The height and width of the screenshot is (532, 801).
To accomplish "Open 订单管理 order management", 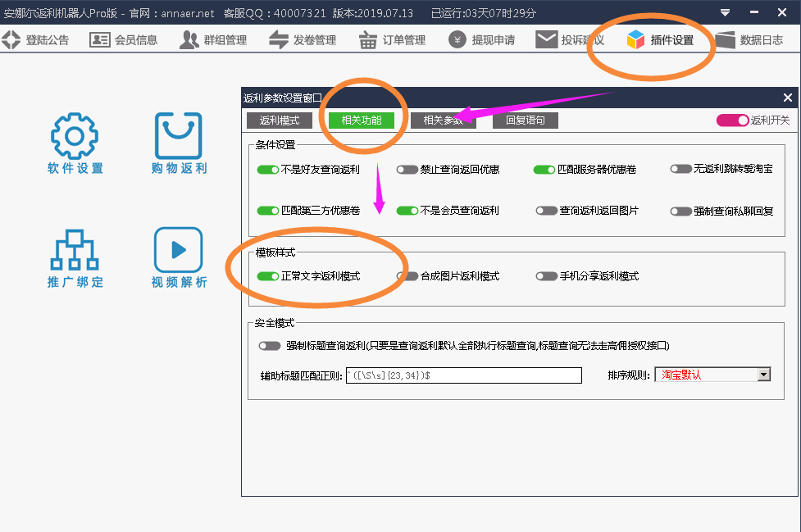I will click(392, 40).
